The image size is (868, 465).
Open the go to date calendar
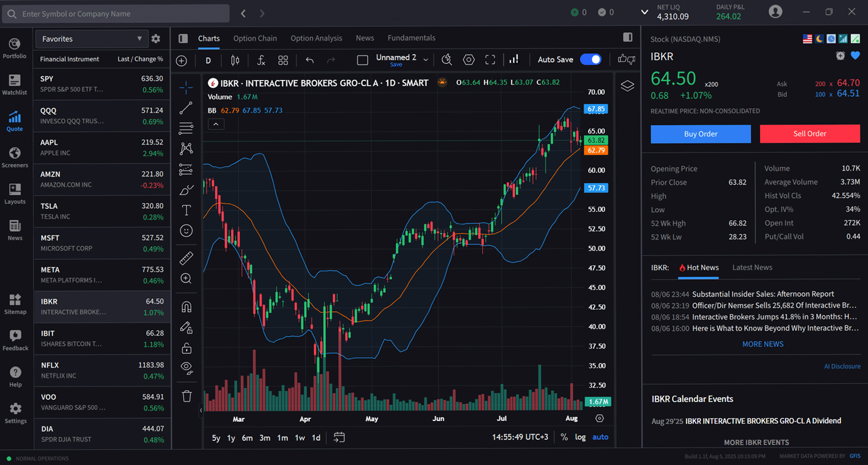(x=339, y=437)
